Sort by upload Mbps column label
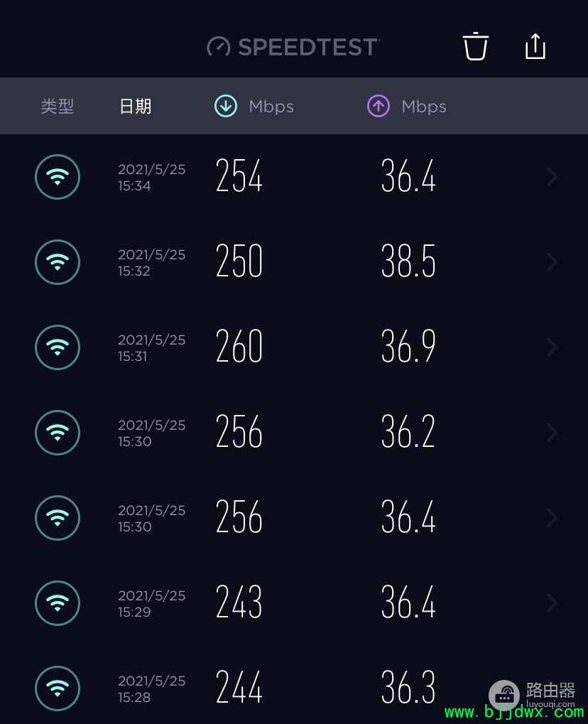Viewport: 588px width, 724px height. (424, 107)
